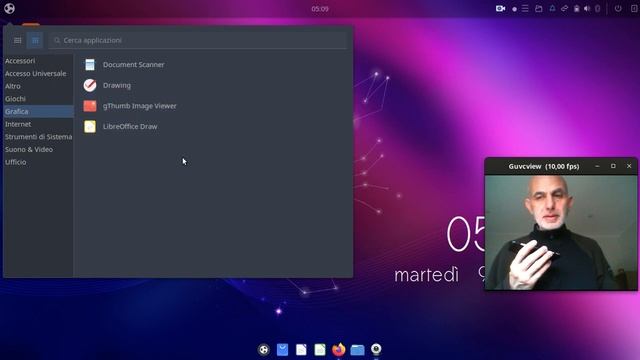Viewport: 640px width, 360px height.
Task: Toggle the Raven sidebar panel icon
Action: 634,9
